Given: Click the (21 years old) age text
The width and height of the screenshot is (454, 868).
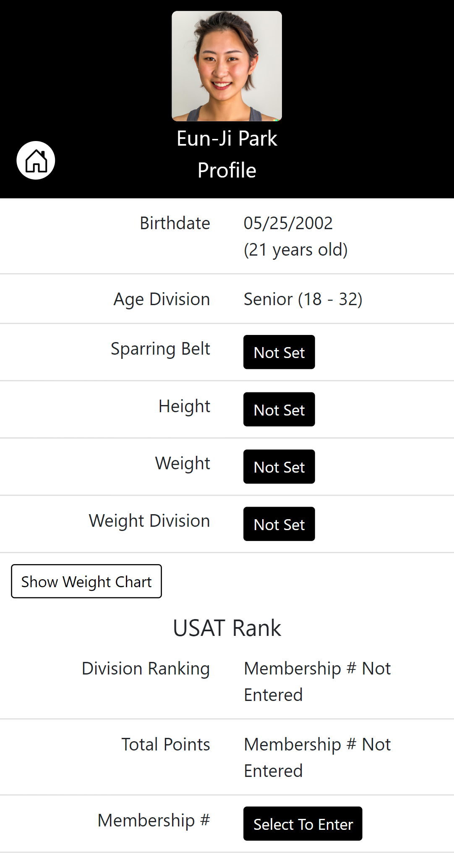Looking at the screenshot, I should pyautogui.click(x=295, y=250).
